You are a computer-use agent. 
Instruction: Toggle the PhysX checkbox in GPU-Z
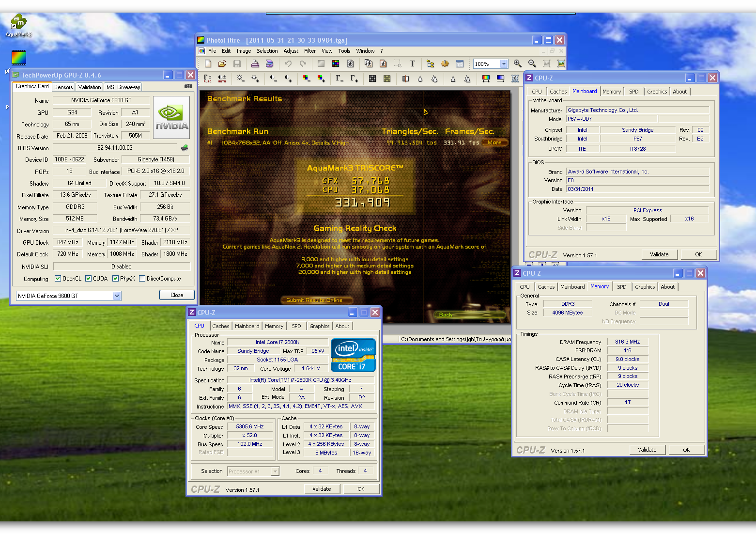(x=115, y=279)
